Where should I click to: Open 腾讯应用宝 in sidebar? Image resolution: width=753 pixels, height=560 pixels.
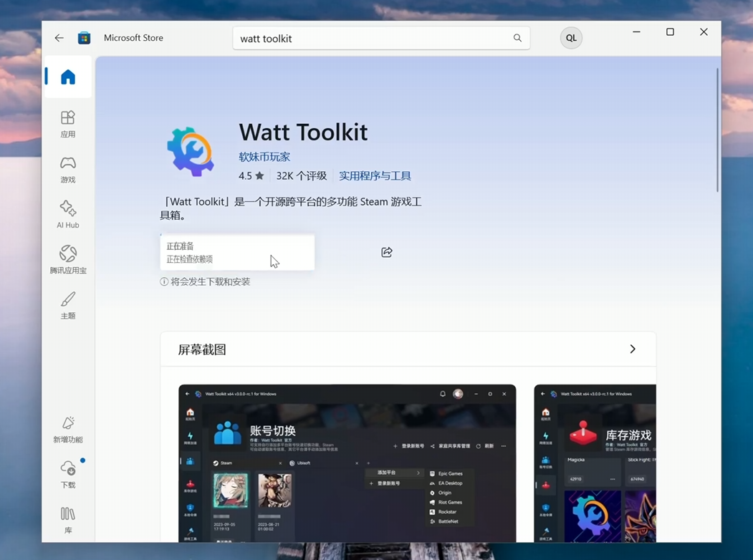coord(68,259)
